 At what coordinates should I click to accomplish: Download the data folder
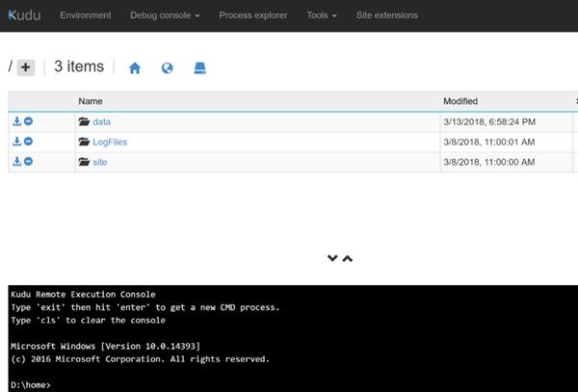[x=16, y=121]
